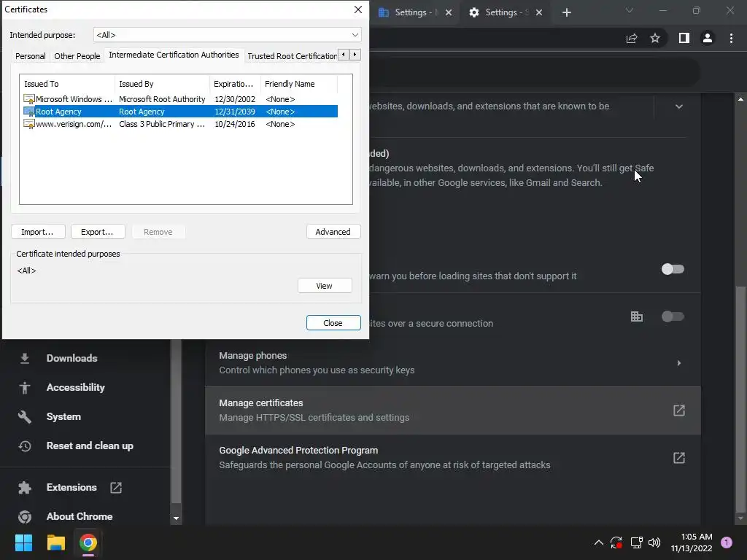Show hidden system tray icons chevron
The height and width of the screenshot is (560, 747).
[x=599, y=542]
